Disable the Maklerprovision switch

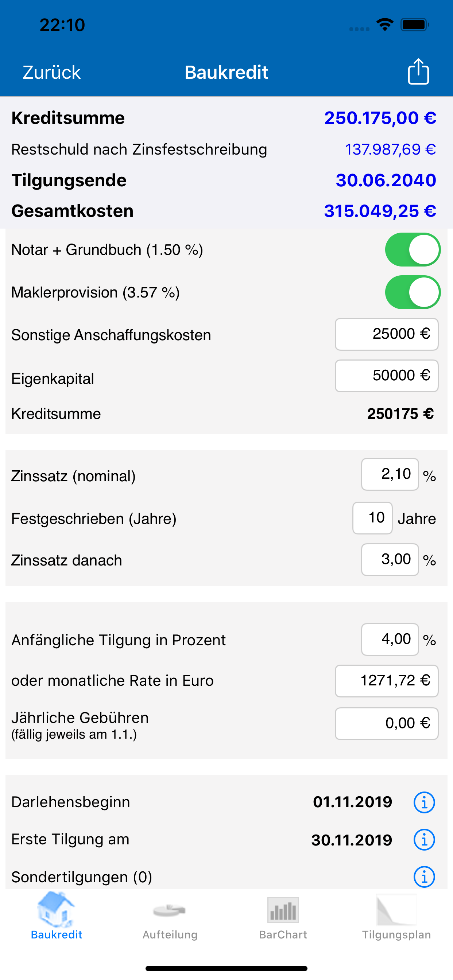pyautogui.click(x=413, y=292)
